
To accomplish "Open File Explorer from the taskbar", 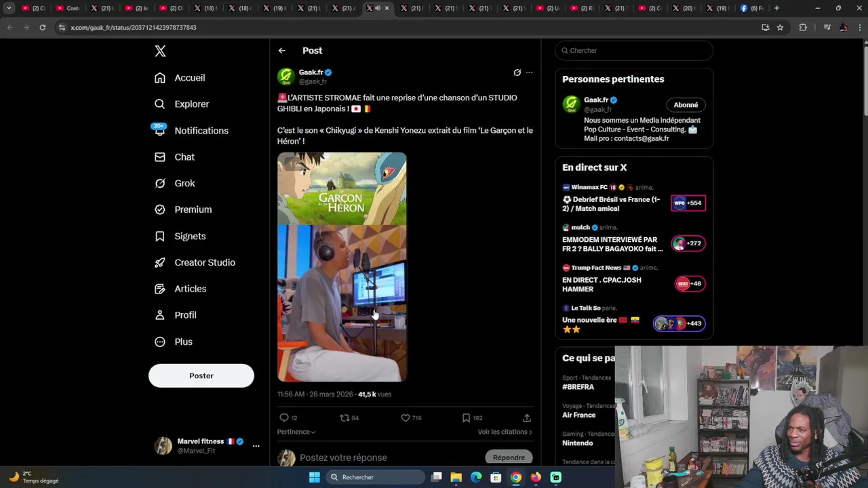I will (456, 477).
